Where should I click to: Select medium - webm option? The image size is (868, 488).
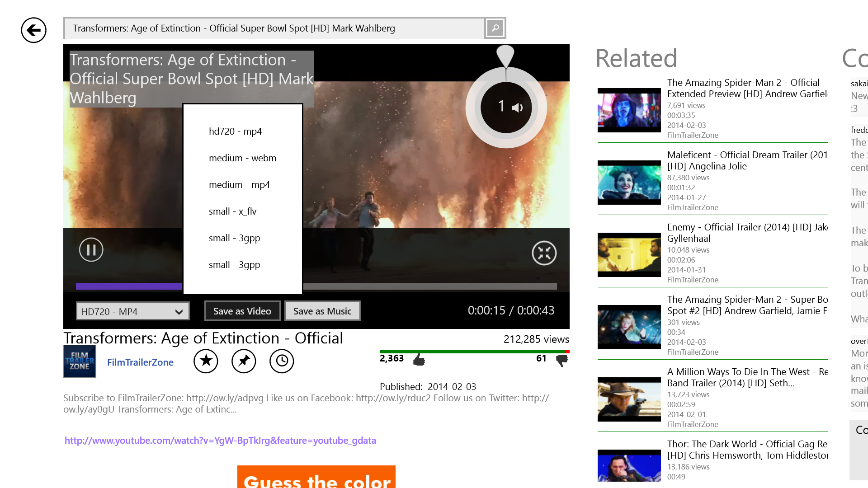(242, 158)
